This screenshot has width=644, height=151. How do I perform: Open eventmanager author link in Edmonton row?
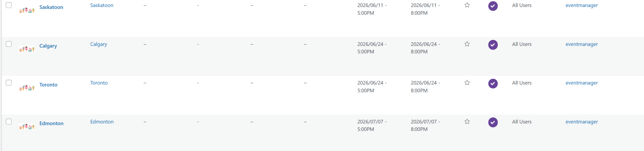pos(582,122)
